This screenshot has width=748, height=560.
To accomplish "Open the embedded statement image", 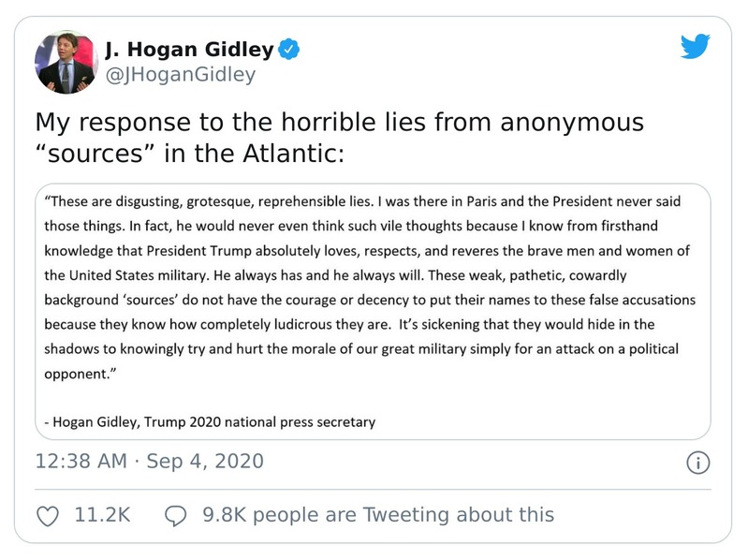I will (x=376, y=311).
